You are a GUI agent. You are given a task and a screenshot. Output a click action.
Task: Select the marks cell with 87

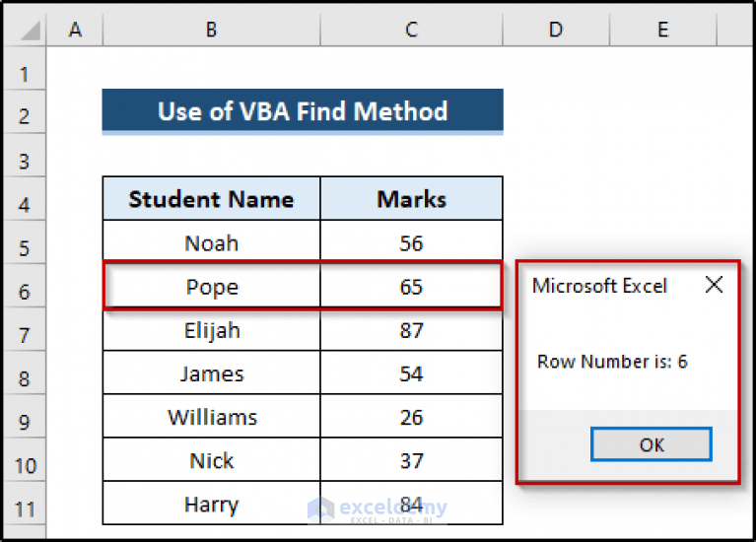click(x=411, y=329)
